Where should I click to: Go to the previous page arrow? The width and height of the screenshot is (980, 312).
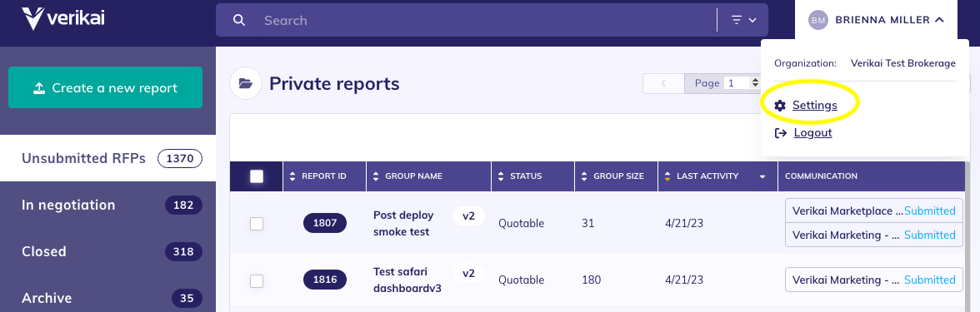[663, 83]
